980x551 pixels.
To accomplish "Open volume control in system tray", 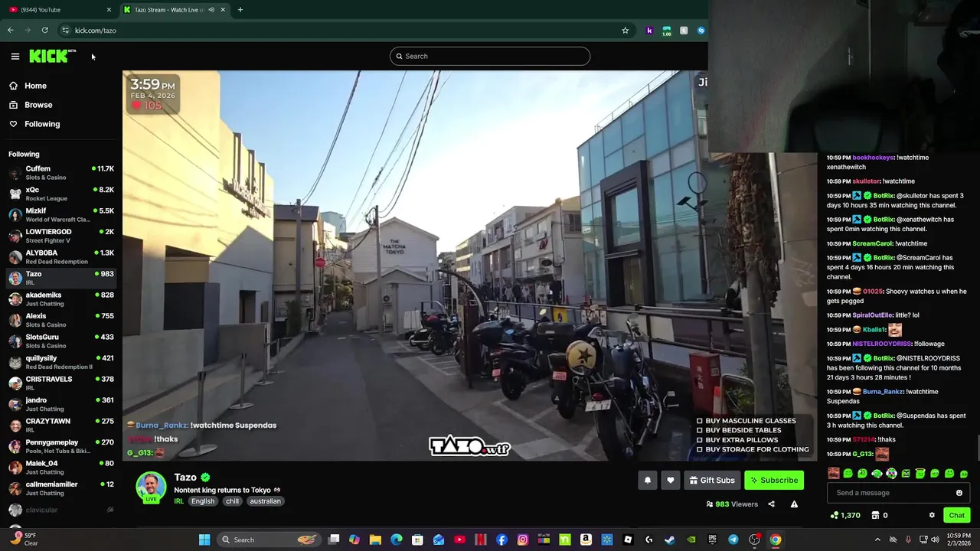I will coord(936,540).
